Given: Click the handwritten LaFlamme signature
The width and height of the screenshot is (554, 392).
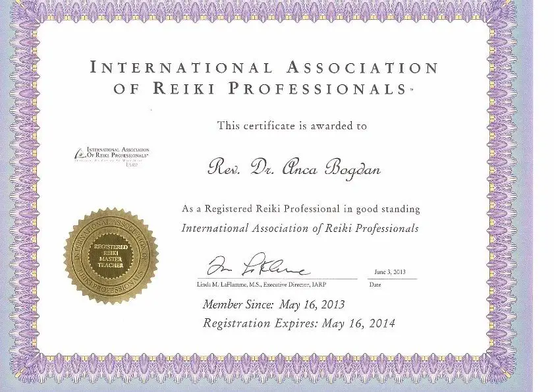Looking at the screenshot, I should tap(258, 265).
